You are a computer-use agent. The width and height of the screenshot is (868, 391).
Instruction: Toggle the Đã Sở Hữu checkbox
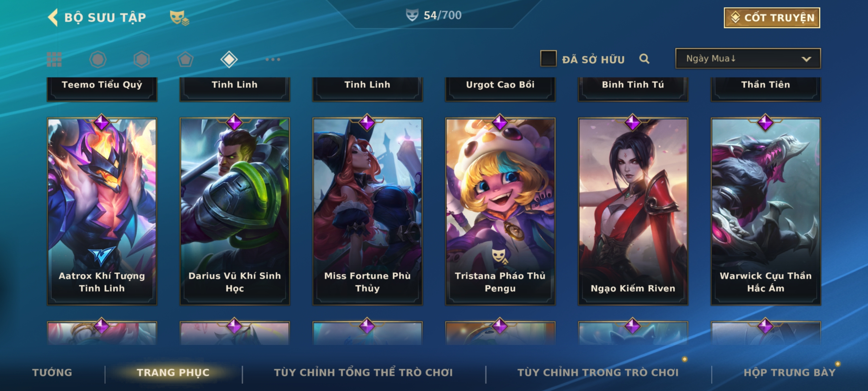pos(548,59)
